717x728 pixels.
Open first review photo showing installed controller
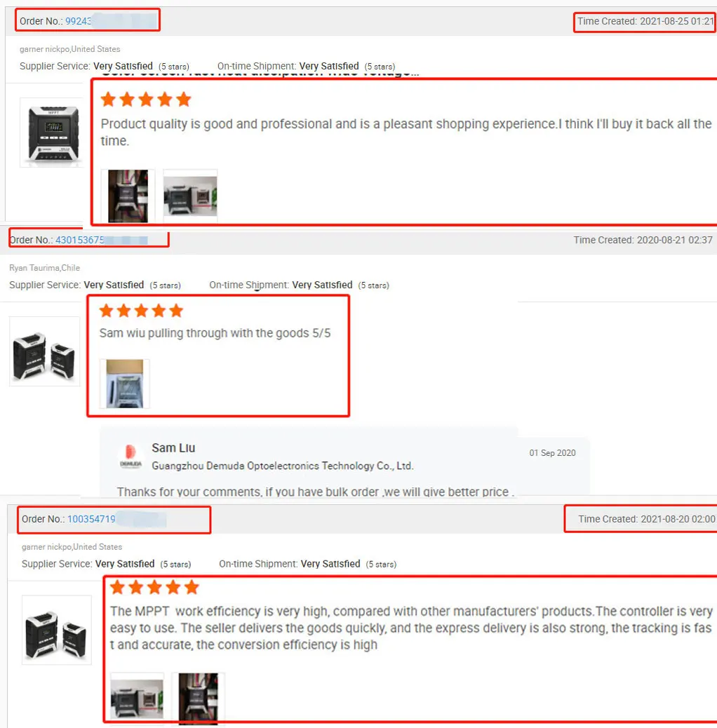pos(128,196)
